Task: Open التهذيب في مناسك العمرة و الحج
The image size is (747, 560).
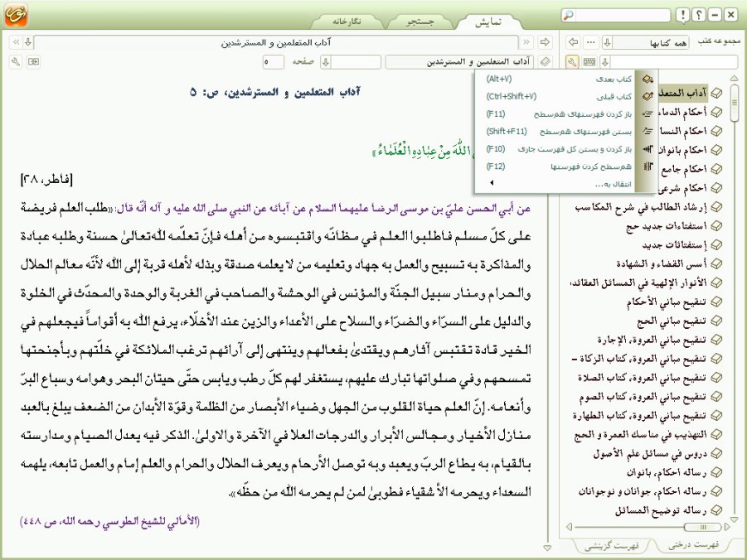Action: point(641,435)
